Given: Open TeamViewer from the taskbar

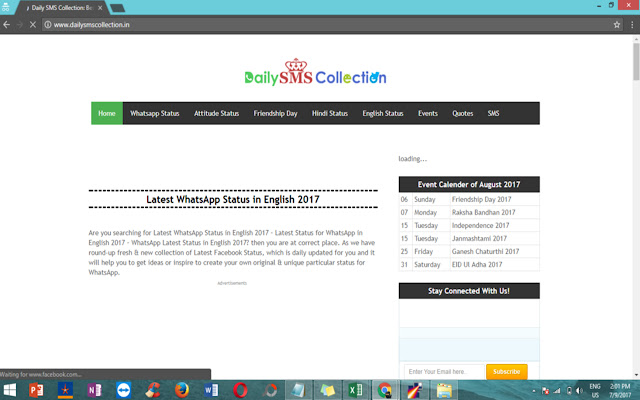Looking at the screenshot, I should (123, 390).
